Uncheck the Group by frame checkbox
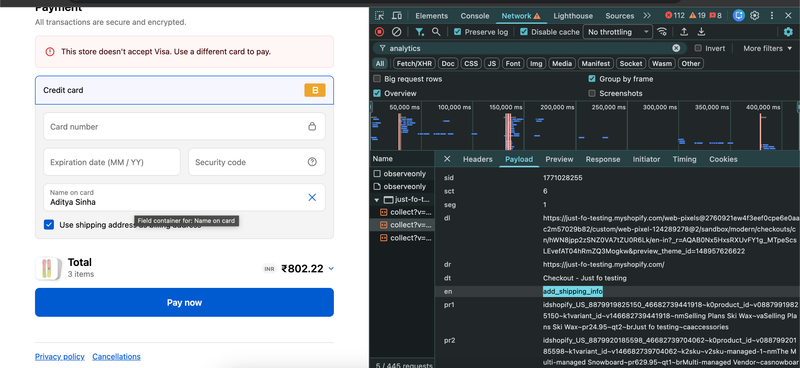Image resolution: width=800 pixels, height=368 pixels. tap(592, 79)
